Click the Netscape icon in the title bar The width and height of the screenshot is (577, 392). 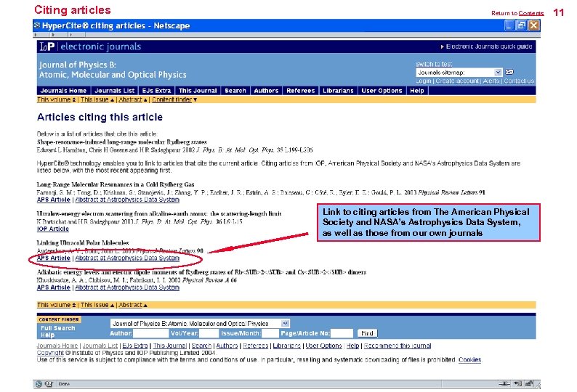(37, 25)
